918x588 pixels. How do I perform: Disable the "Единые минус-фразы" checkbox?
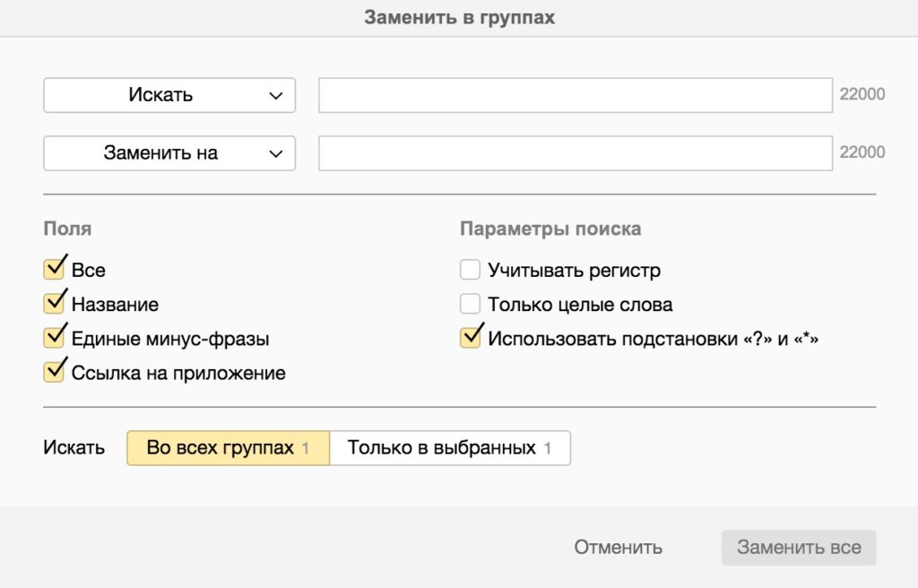point(54,338)
